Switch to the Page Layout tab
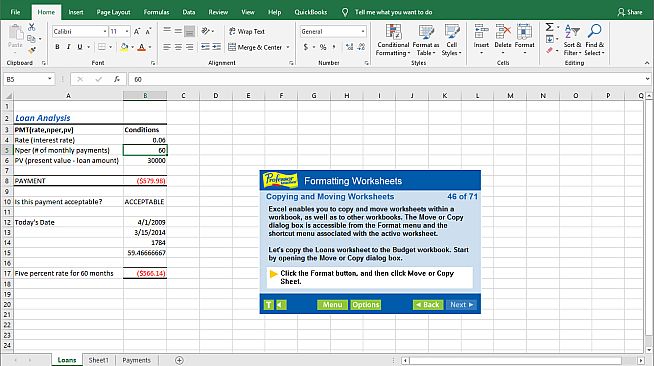Screen dimensions: 654x366 coord(113,12)
